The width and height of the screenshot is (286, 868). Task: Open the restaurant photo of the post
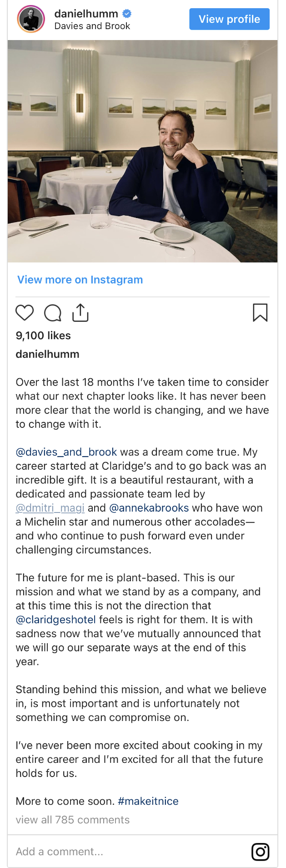coord(142,151)
